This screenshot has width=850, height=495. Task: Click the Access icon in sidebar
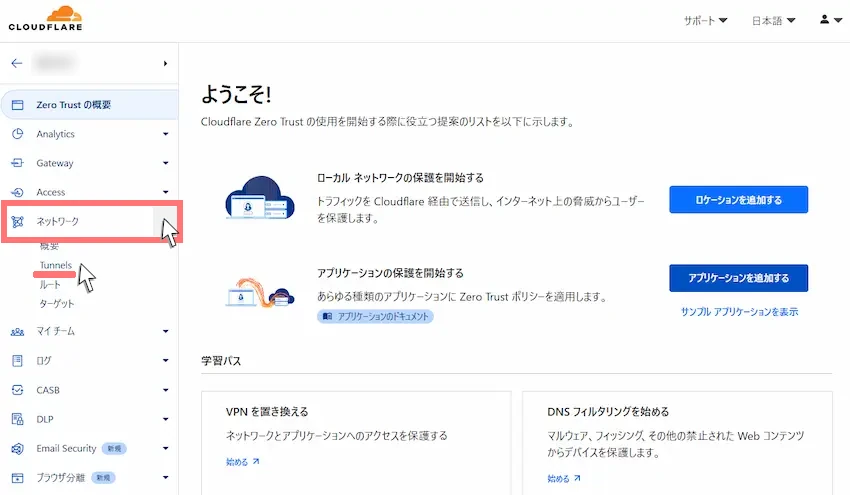(17, 192)
